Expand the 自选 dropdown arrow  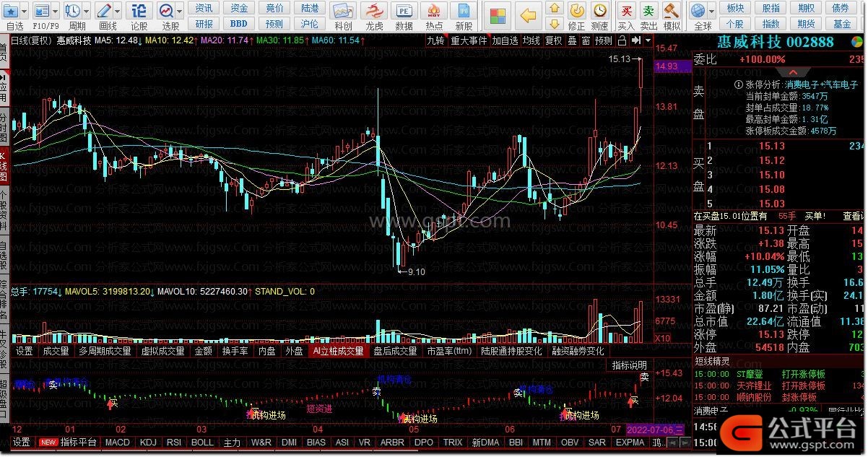point(25,12)
